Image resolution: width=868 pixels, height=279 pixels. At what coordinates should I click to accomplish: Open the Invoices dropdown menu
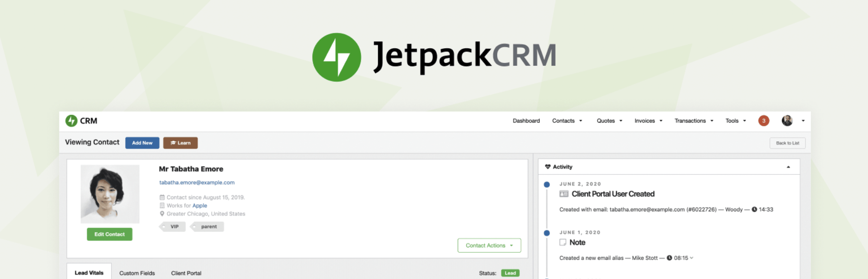click(648, 121)
